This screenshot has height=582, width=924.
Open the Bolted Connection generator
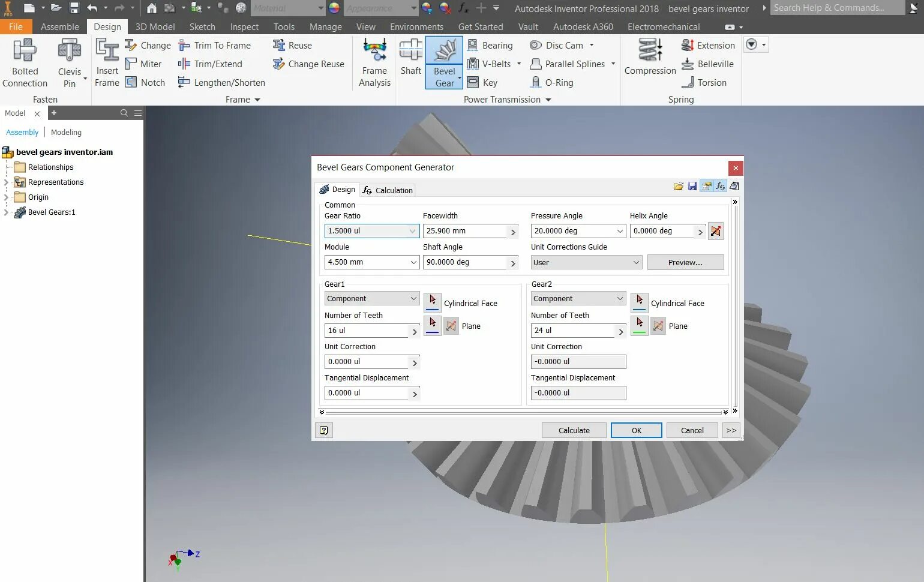(x=24, y=60)
